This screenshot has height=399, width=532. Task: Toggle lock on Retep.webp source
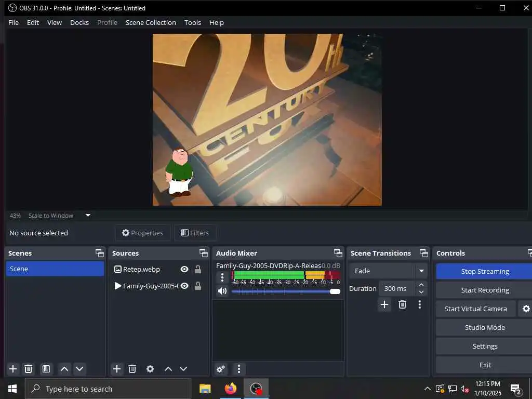click(x=198, y=269)
